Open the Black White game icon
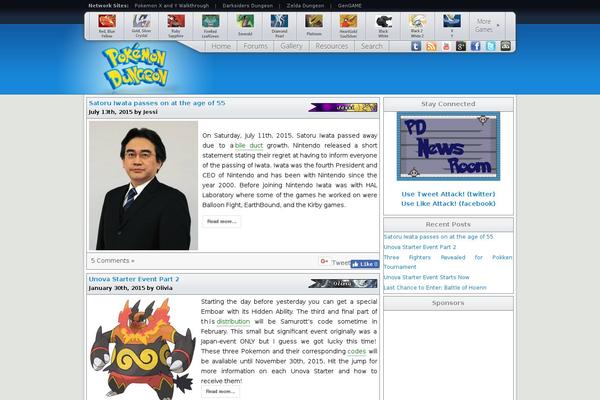The width and height of the screenshot is (600, 400). coord(383,26)
